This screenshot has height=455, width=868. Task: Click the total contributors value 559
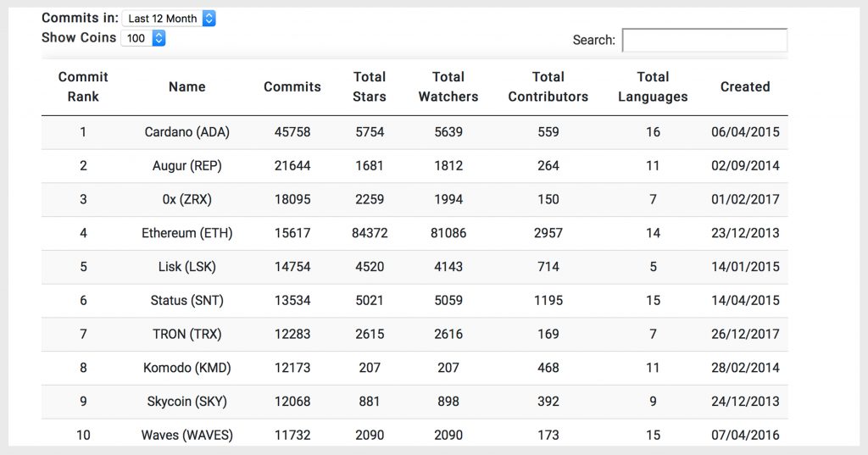pos(548,132)
